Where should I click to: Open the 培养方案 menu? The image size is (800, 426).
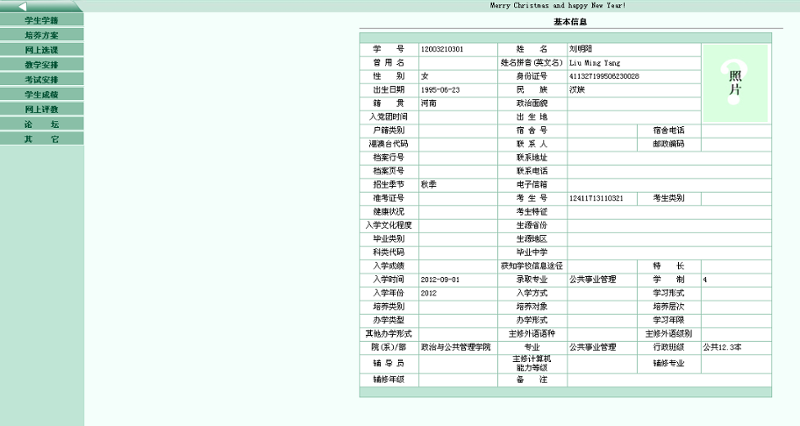point(41,35)
